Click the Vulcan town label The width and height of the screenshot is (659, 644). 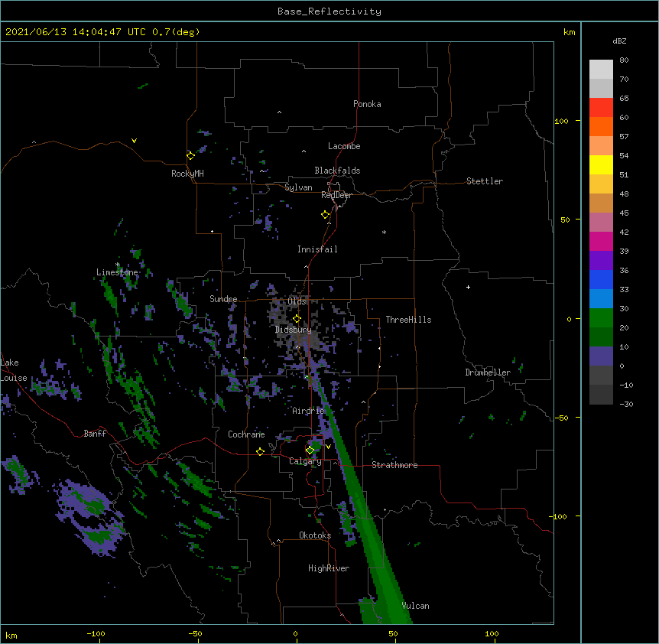point(415,606)
